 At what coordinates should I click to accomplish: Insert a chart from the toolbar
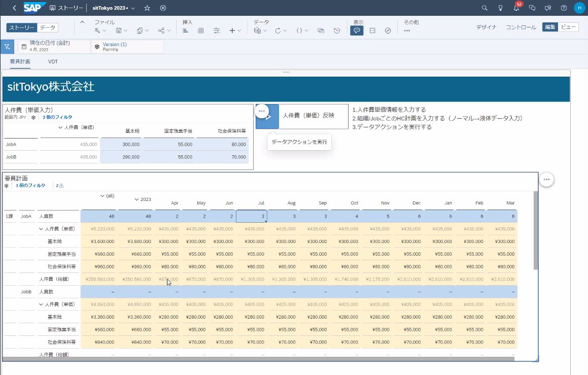[185, 31]
